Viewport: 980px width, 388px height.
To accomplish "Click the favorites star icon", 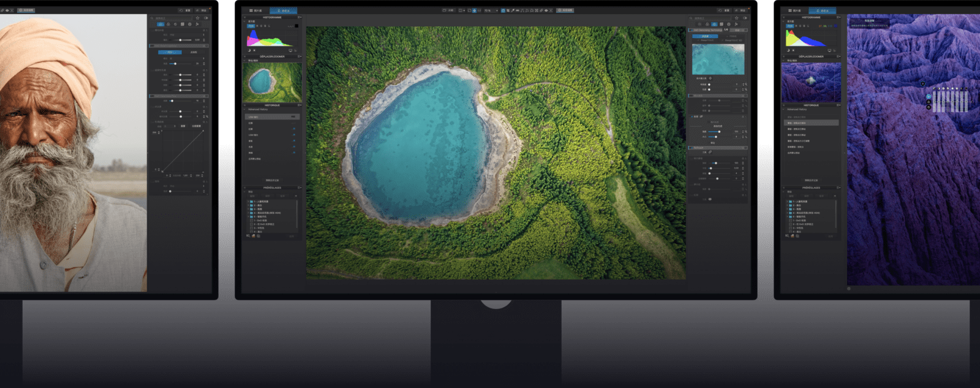I will (x=736, y=18).
